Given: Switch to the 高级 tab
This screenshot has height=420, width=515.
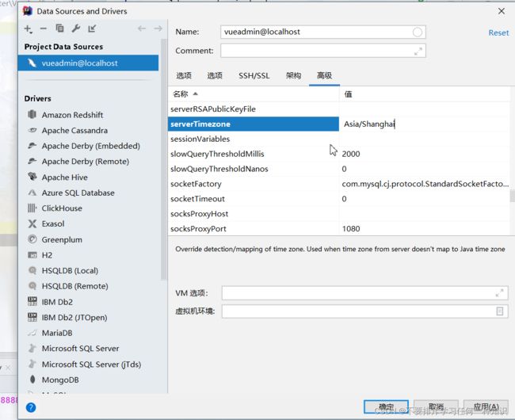Looking at the screenshot, I should point(324,76).
